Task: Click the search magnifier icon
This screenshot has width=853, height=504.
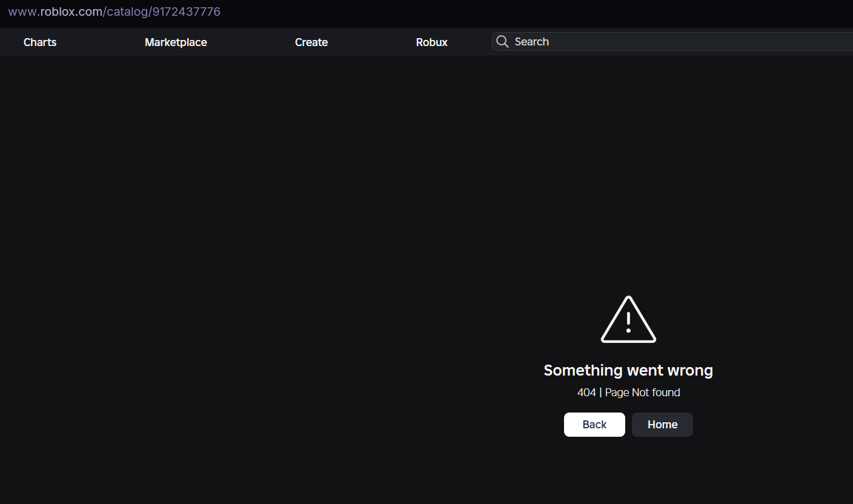Action: (x=502, y=41)
